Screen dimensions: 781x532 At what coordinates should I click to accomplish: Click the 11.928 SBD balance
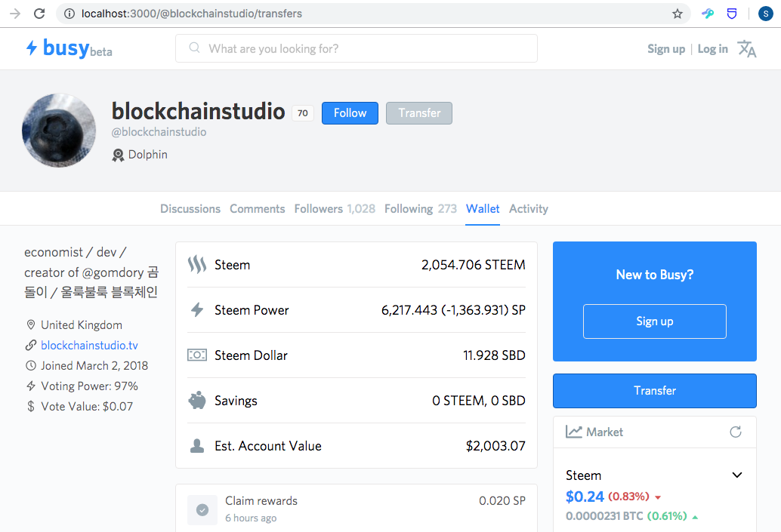coord(494,355)
